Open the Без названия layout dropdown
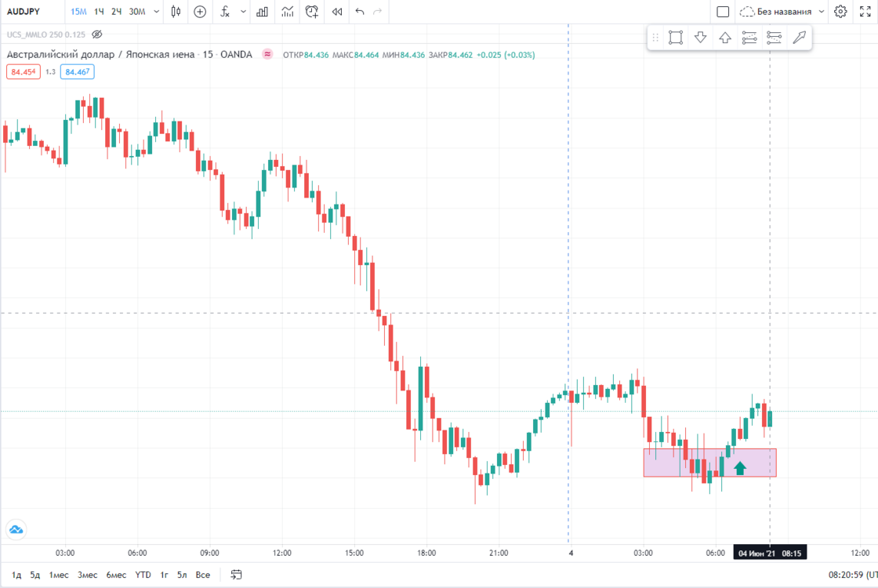The height and width of the screenshot is (588, 878). point(782,11)
